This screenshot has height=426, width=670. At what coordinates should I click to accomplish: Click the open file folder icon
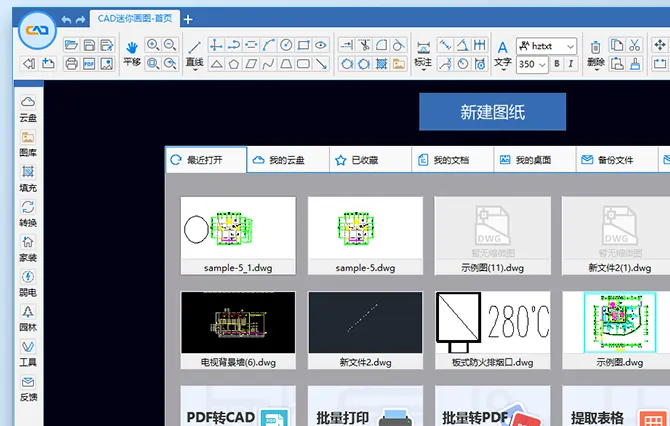71,45
